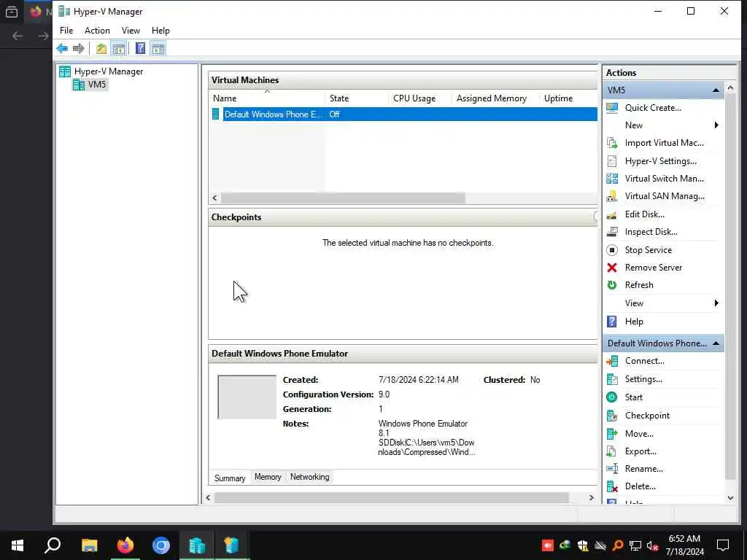Open the Windows Start menu
This screenshot has height=560, width=747.
click(x=18, y=545)
